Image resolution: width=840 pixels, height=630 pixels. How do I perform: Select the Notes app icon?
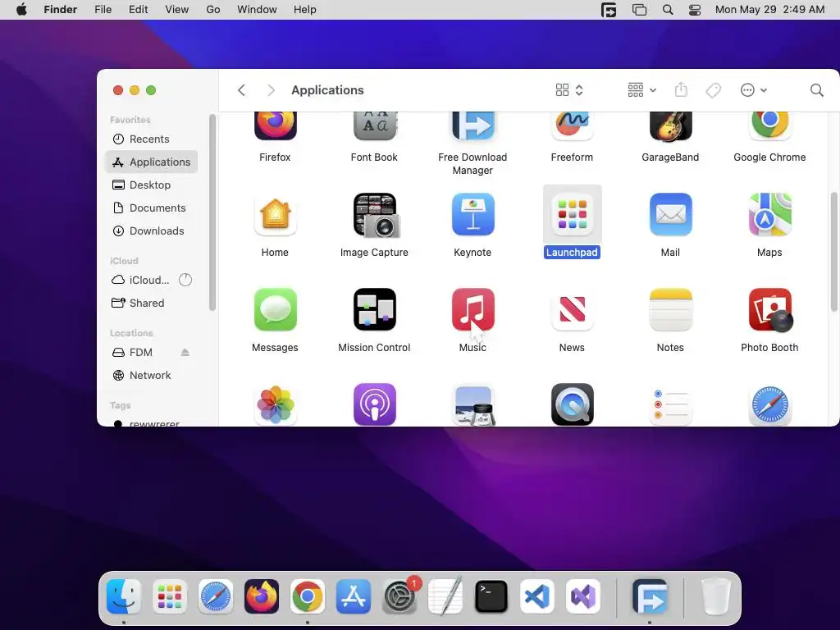pos(670,309)
